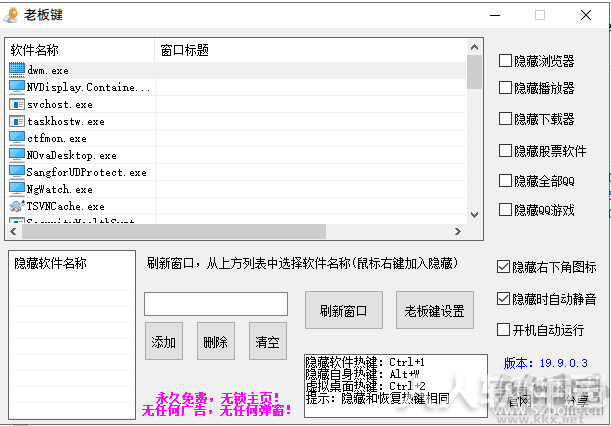611x426 pixels.
Task: Click the 刷新窗口 button
Action: point(344,310)
